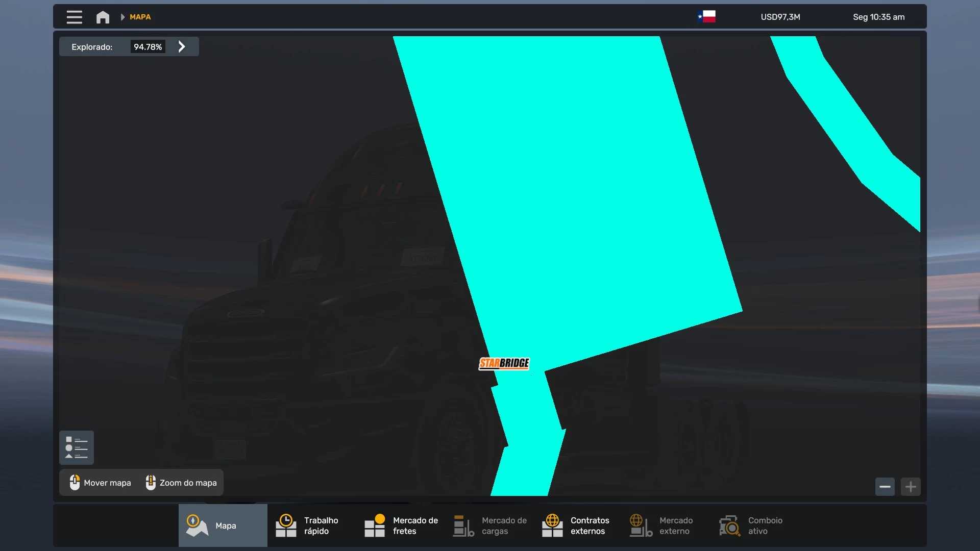Open the Mercado de cargas tab
The height and width of the screenshot is (551, 980).
490,525
